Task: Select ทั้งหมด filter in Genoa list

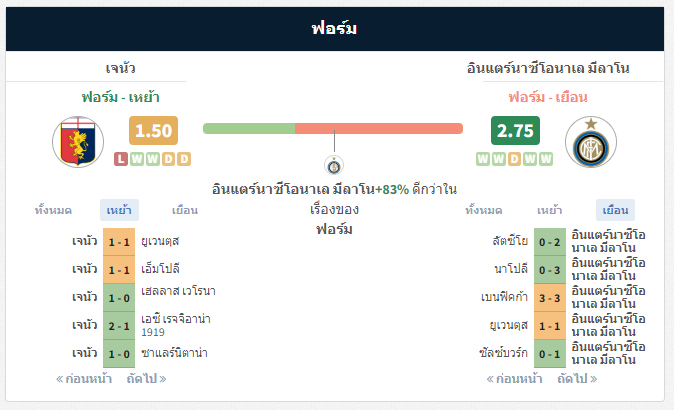Action: (x=53, y=210)
